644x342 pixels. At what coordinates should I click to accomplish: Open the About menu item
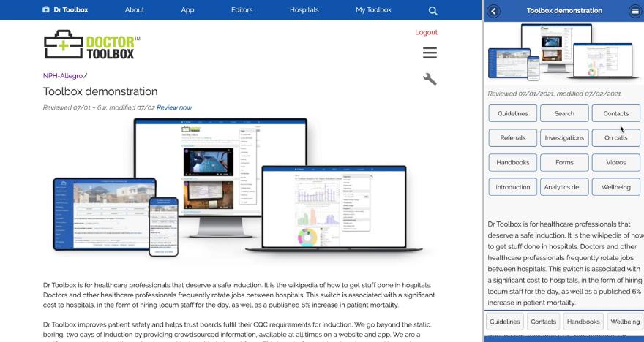135,10
